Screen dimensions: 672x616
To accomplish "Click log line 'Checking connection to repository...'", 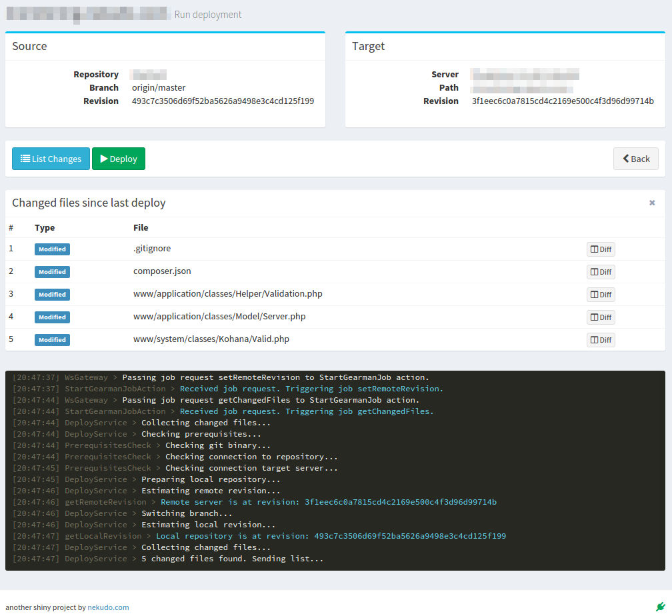I will pyautogui.click(x=251, y=457).
